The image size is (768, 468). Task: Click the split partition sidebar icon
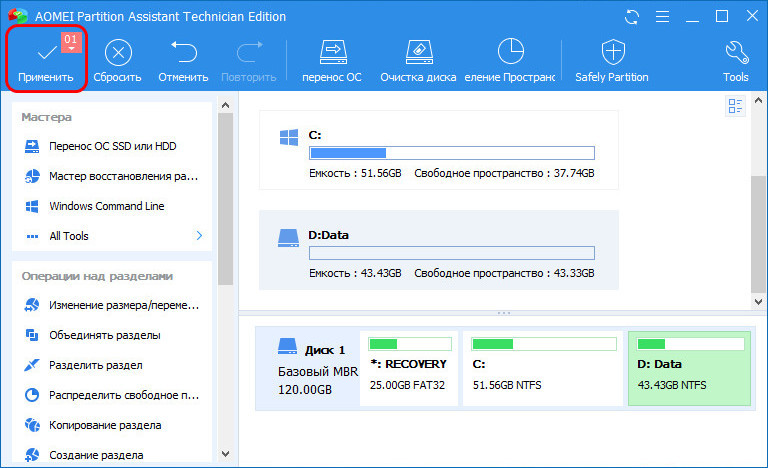32,365
